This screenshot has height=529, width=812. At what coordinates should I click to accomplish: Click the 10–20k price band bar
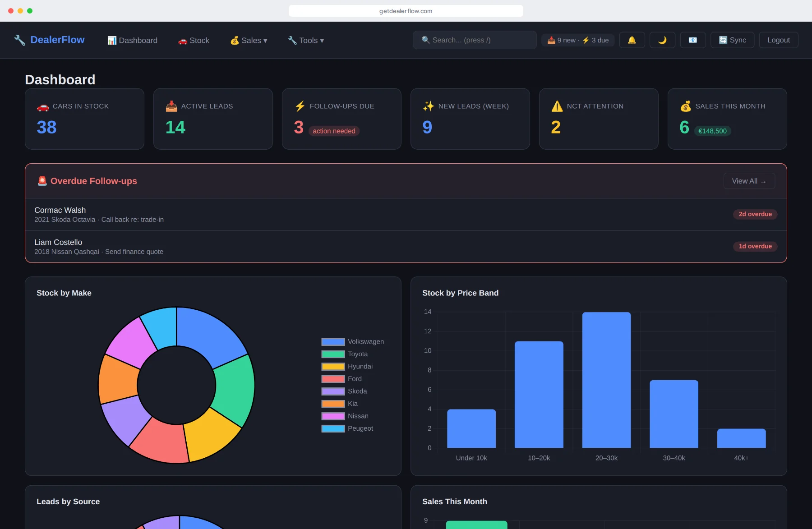pos(539,395)
